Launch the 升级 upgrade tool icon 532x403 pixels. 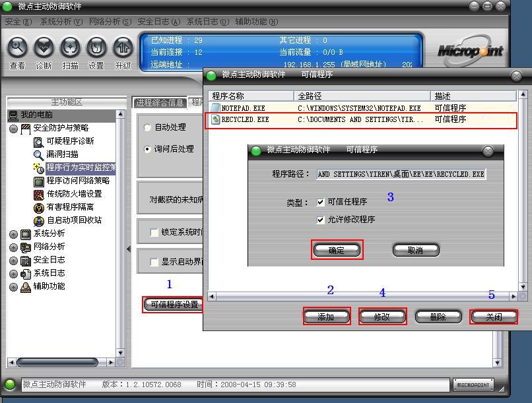tap(123, 47)
